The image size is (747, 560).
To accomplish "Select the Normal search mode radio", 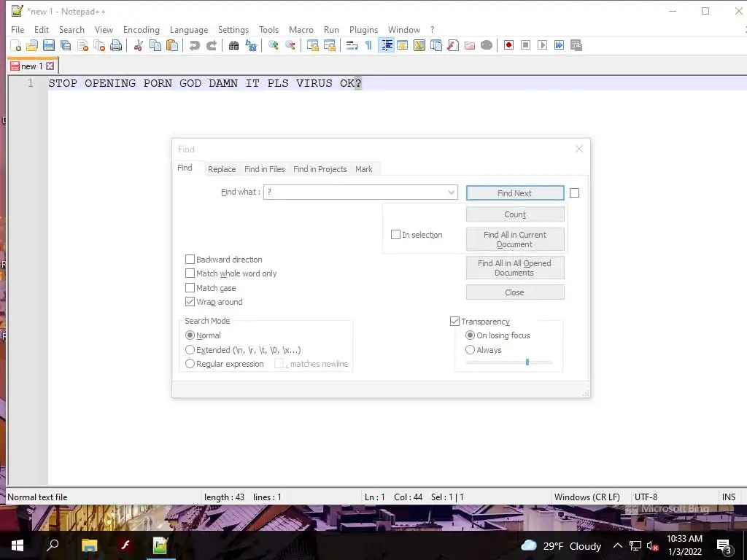I will pos(190,335).
